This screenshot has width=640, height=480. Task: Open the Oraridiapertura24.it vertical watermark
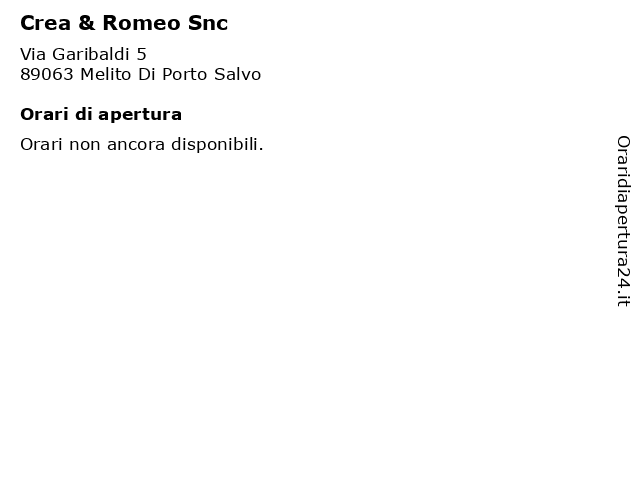623,221
